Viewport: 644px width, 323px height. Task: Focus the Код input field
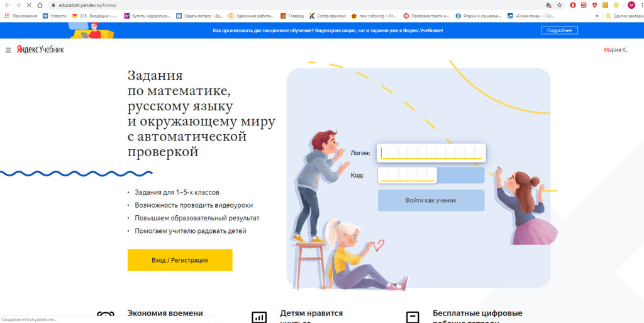coord(408,176)
